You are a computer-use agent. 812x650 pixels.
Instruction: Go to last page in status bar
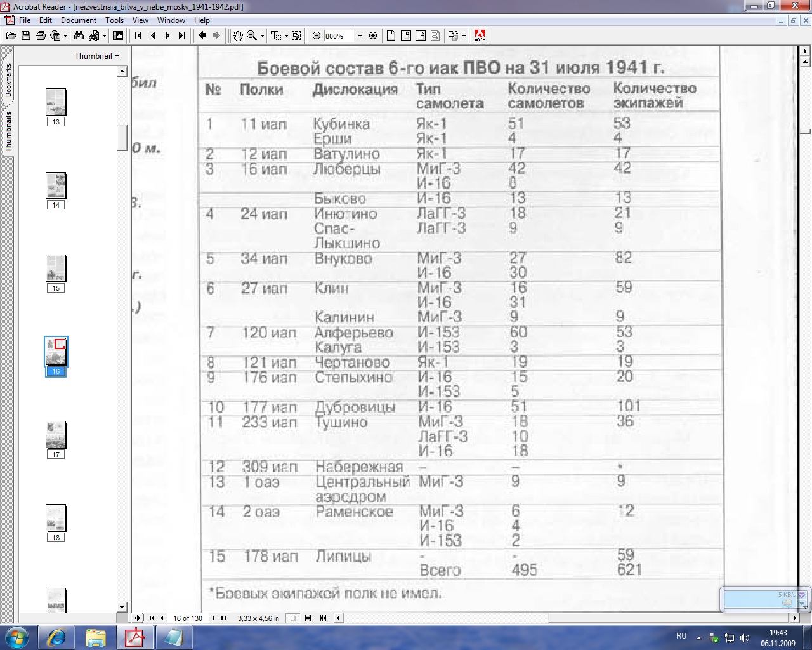click(x=223, y=618)
